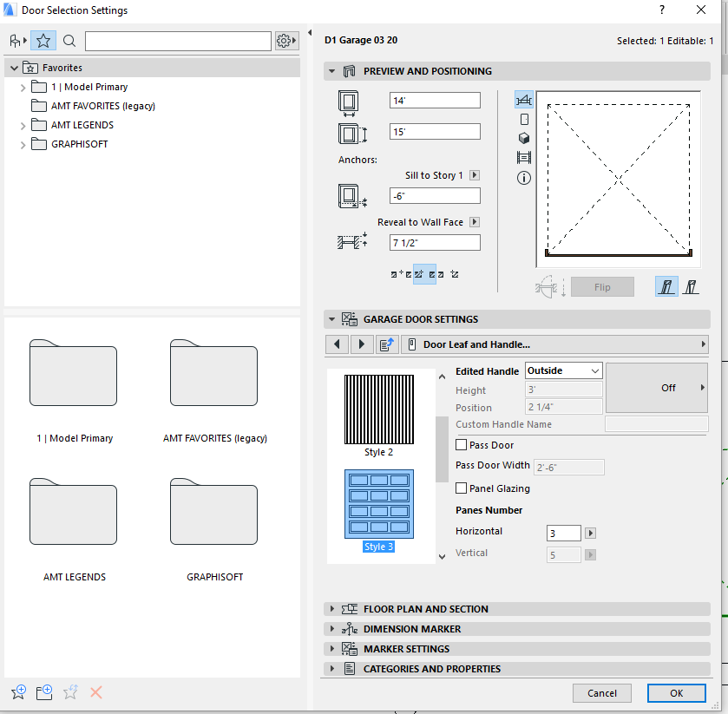Select the vertical slanted wall option icon
Image resolution: width=728 pixels, height=714 pixels.
[691, 286]
